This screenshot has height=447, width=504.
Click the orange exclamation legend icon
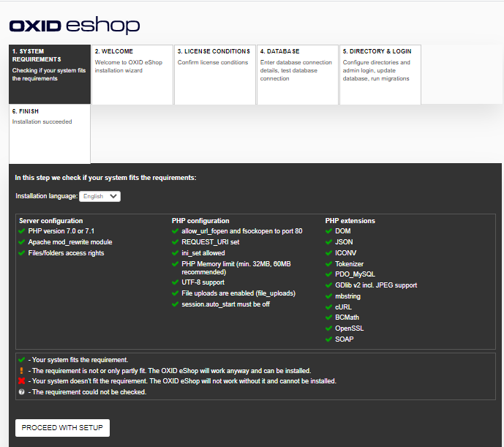22,371
